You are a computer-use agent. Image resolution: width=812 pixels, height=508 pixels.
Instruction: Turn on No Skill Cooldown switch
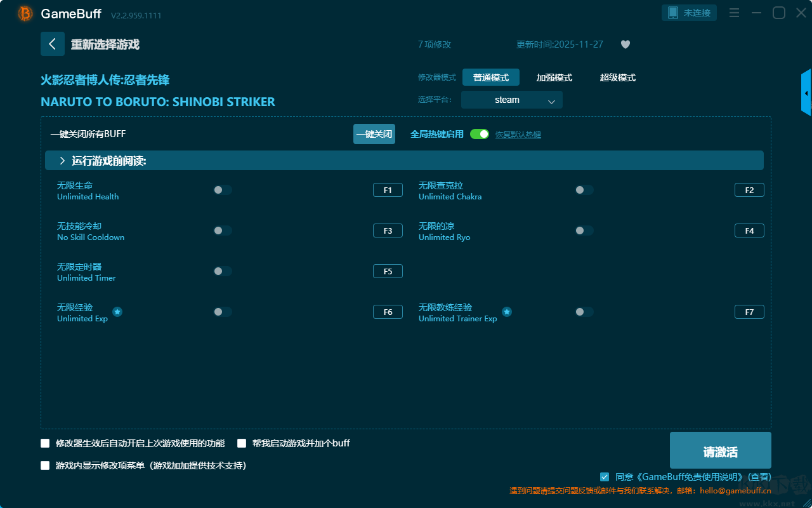[223, 231]
